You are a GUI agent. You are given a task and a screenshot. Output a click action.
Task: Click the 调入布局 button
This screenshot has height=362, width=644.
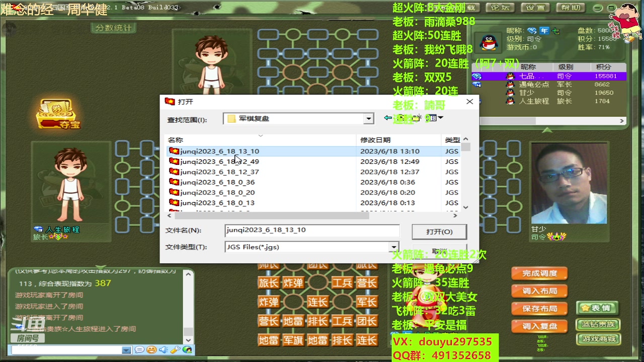[x=539, y=291]
